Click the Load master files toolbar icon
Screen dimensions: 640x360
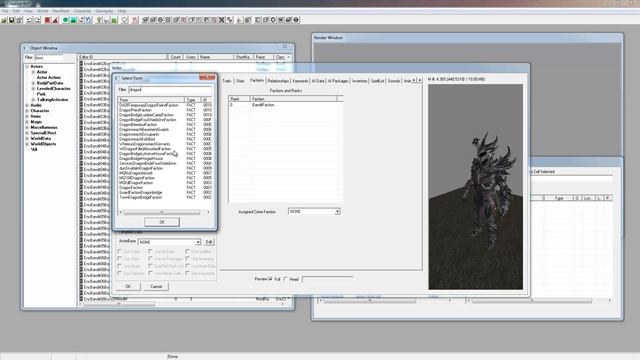point(4,20)
